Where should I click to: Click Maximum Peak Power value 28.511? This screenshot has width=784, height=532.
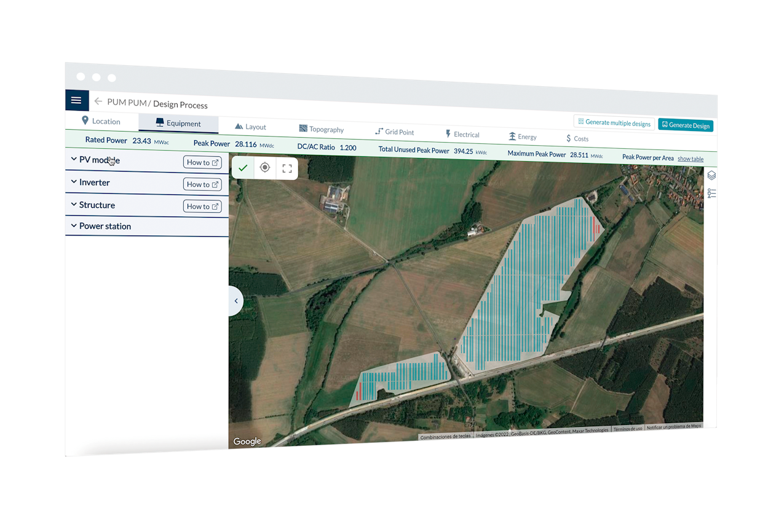580,155
